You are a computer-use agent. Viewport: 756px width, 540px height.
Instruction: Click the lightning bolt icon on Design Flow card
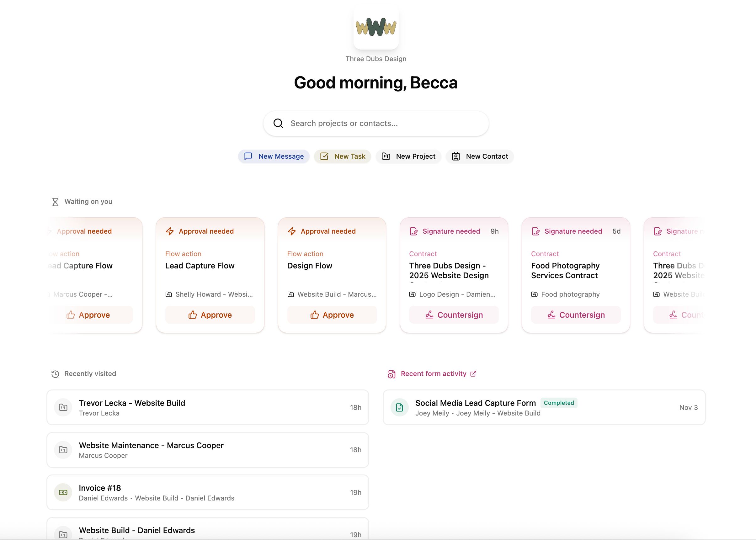click(x=291, y=231)
